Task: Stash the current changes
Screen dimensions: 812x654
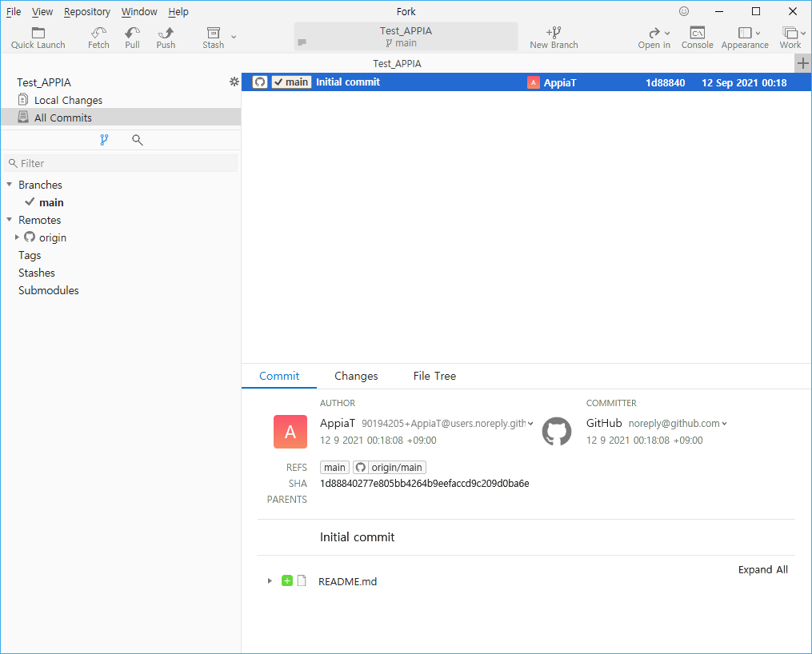Action: (213, 38)
